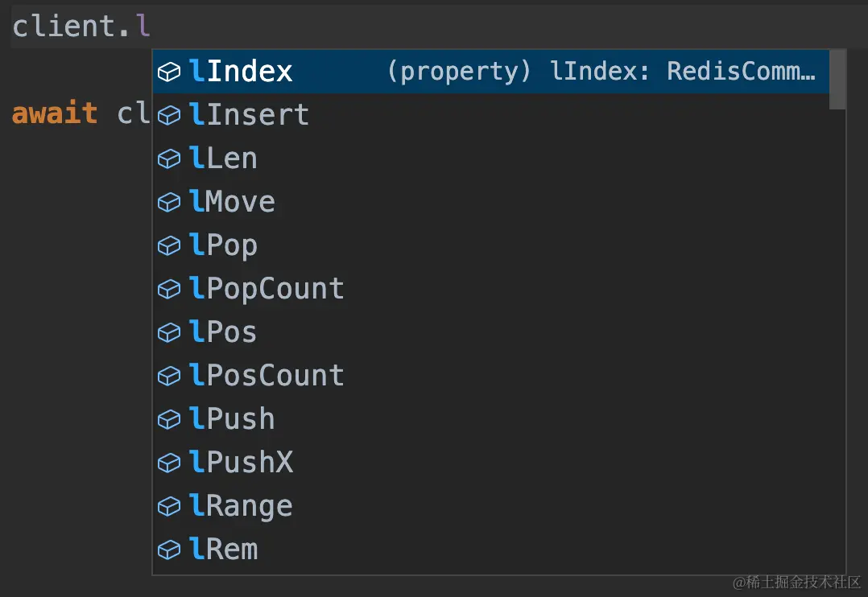Pick lPush from the completions
868x597 pixels.
click(491, 419)
